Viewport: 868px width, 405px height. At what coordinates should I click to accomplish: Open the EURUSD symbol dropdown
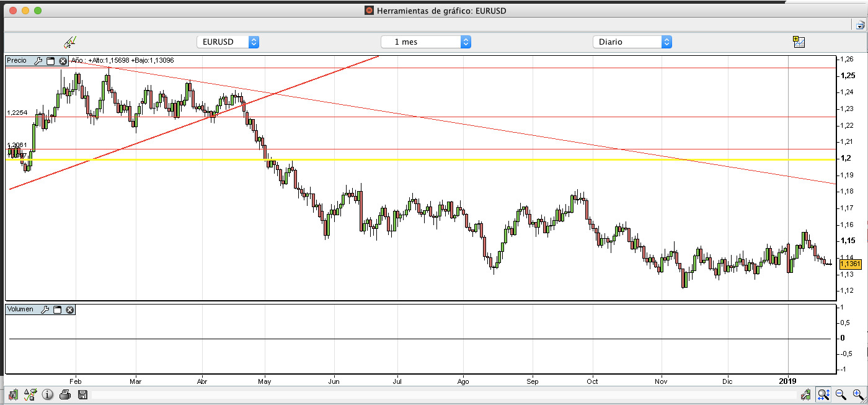[228, 42]
